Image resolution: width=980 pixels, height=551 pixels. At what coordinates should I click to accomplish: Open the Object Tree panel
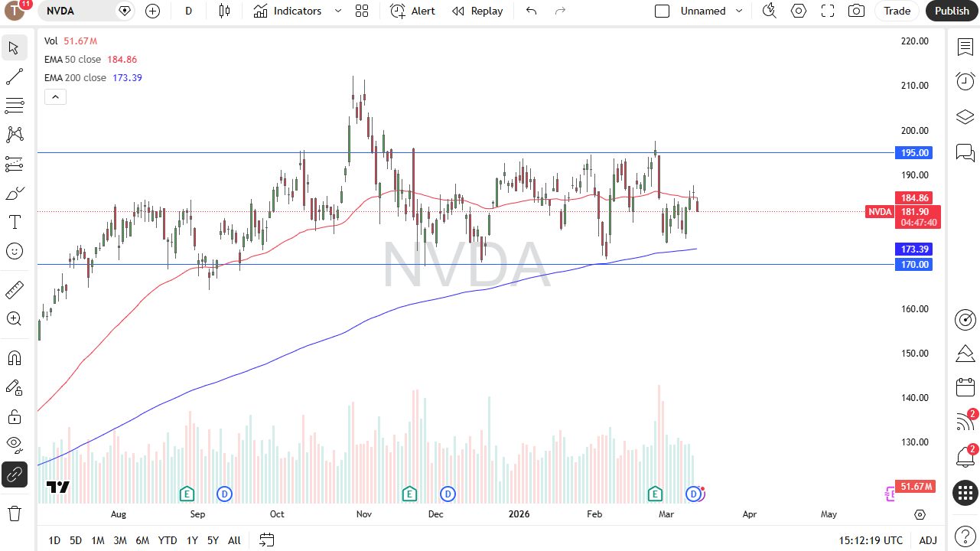tap(965, 117)
